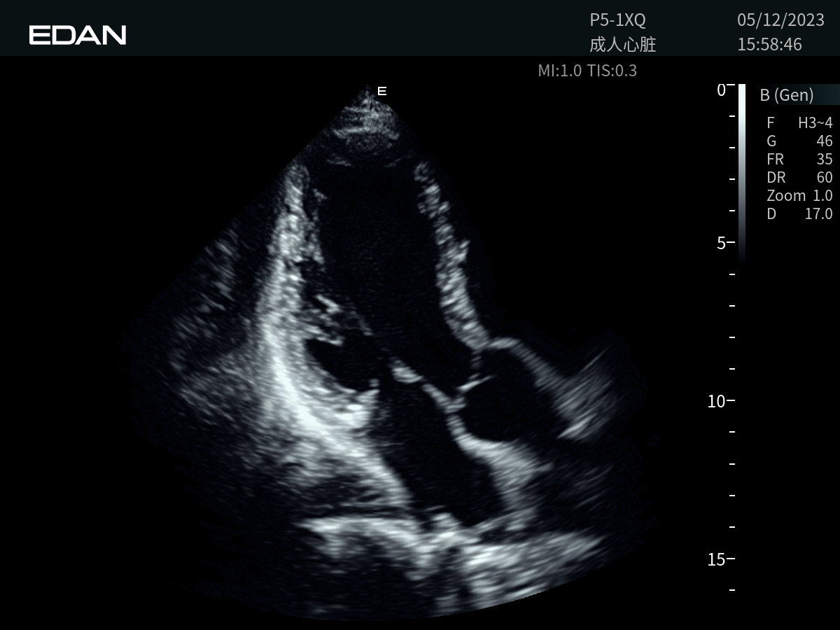
Task: Click the 0 depth scale marker
Action: [720, 90]
